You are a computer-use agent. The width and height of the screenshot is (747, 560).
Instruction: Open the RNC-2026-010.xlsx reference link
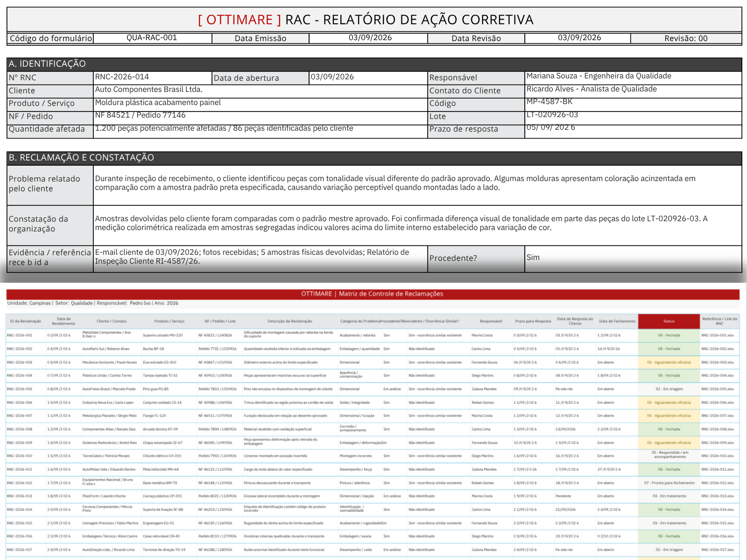coord(717,456)
